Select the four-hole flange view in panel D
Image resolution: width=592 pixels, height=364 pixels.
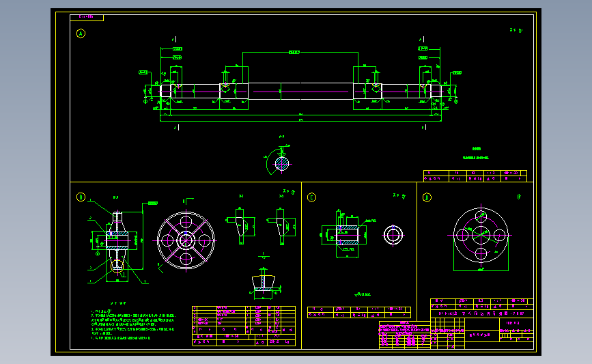[x=481, y=235]
